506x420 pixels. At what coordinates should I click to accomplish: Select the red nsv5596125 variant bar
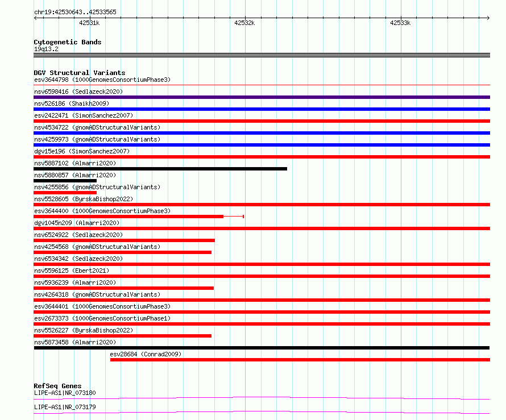coord(262,276)
